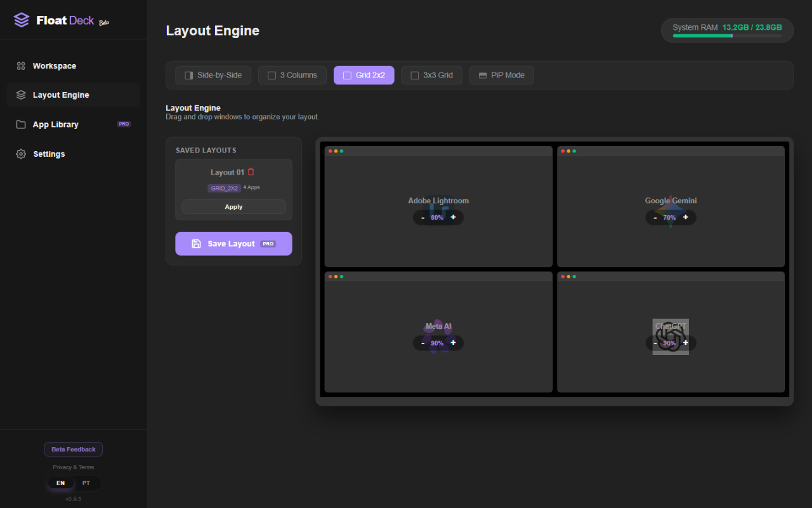Select the Meta AI window label
The width and height of the screenshot is (812, 508).
pos(438,326)
